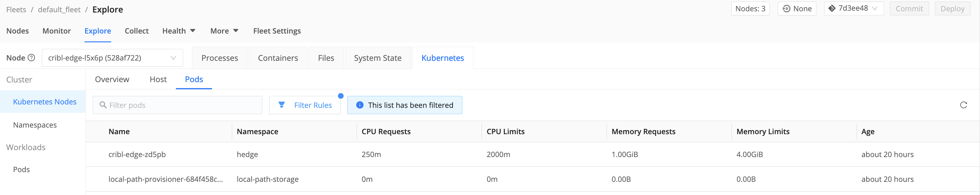This screenshot has height=195, width=980.
Task: Click the Memory Limits column header
Action: [763, 131]
